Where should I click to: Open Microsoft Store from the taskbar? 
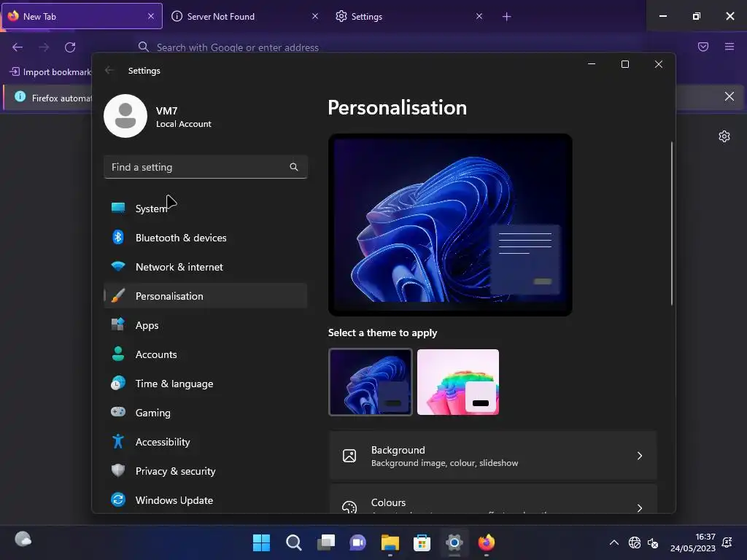[422, 542]
